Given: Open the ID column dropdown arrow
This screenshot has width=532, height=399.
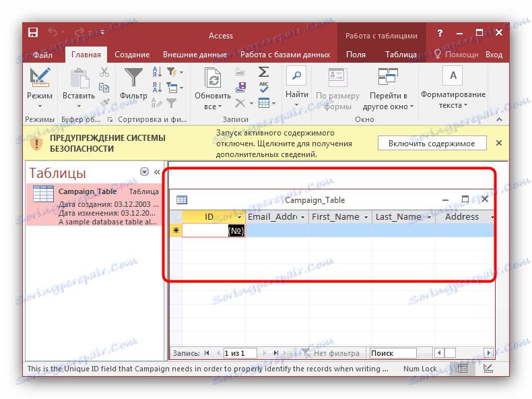Looking at the screenshot, I should point(239,217).
